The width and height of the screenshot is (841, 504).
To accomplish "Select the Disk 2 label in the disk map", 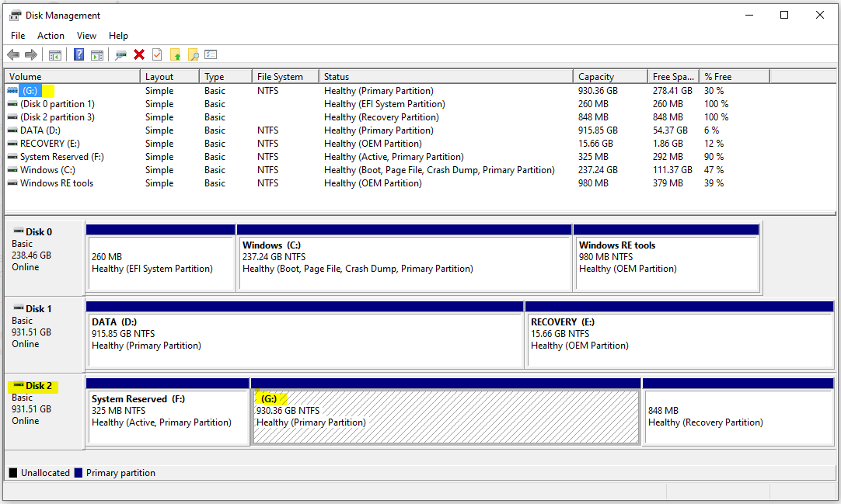I will (x=38, y=386).
